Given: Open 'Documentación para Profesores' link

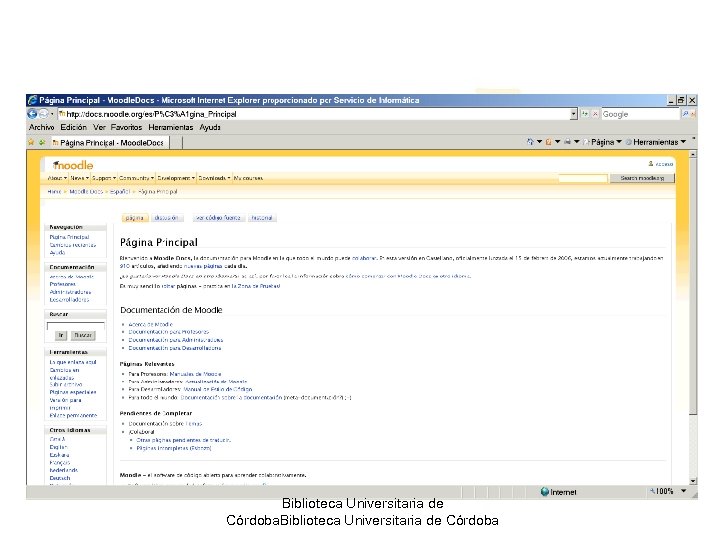Looking at the screenshot, I should pyautogui.click(x=169, y=332).
